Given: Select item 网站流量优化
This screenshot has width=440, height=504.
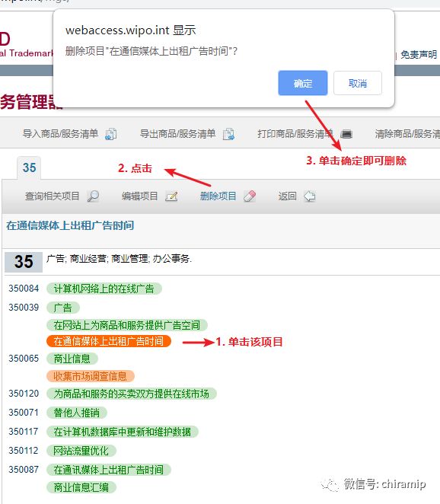Looking at the screenshot, I should (x=81, y=451).
